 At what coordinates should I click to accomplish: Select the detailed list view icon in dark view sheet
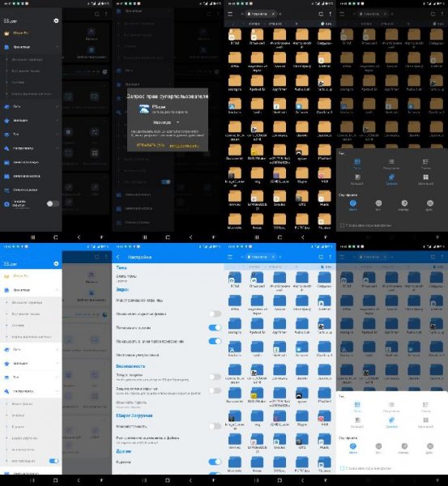pos(425,162)
